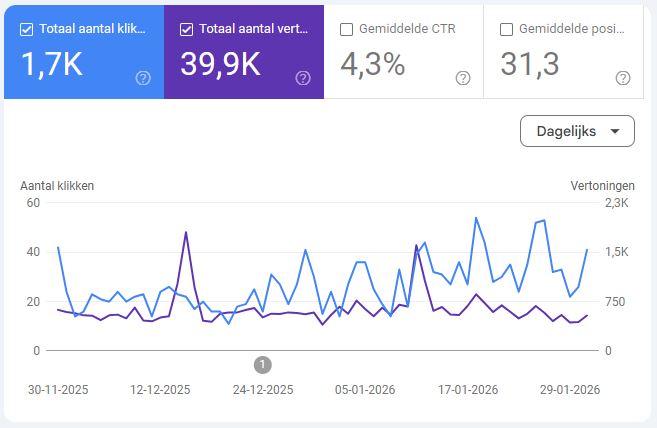Click the highest blue clicks peak near 17-01-2026

476,218
